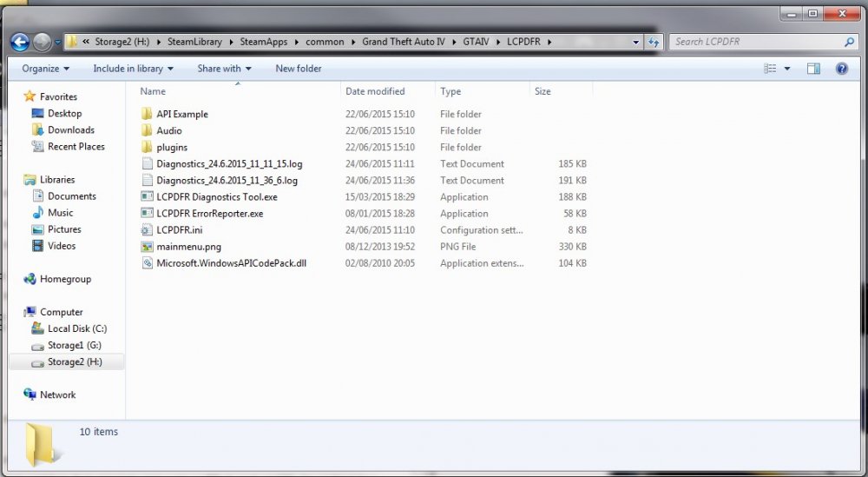The height and width of the screenshot is (477, 868).
Task: Open the Documents library
Action: (72, 196)
